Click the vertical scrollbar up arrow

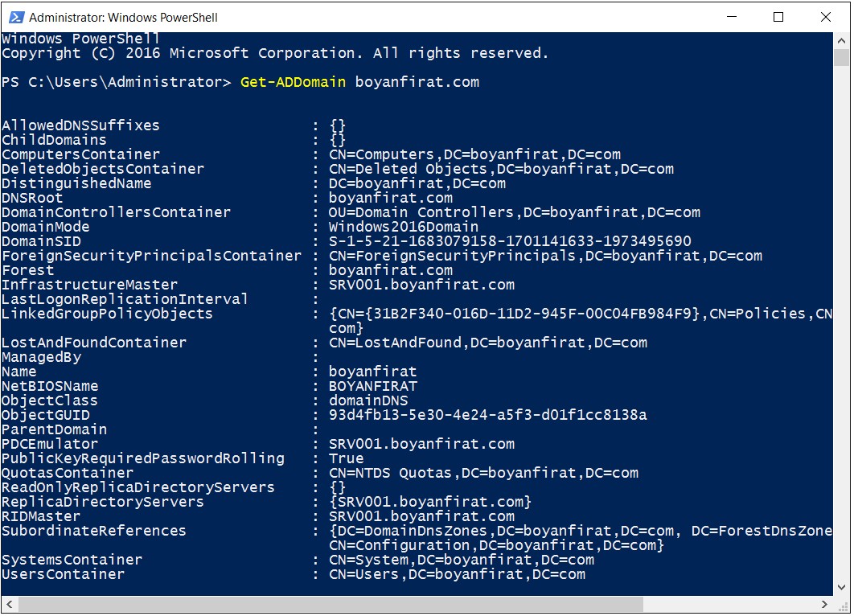click(841, 41)
